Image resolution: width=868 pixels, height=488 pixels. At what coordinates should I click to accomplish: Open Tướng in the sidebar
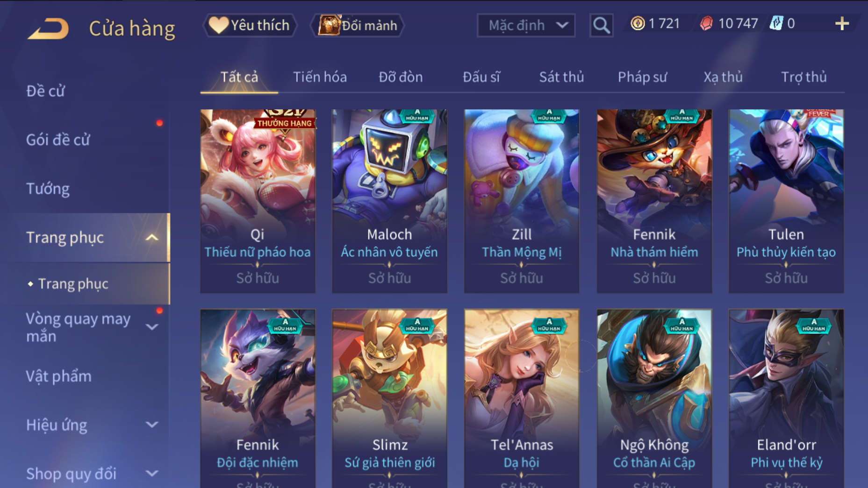[x=48, y=189]
